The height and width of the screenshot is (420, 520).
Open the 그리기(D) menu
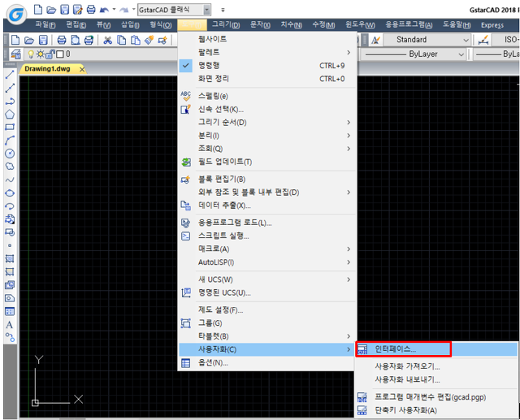point(226,24)
